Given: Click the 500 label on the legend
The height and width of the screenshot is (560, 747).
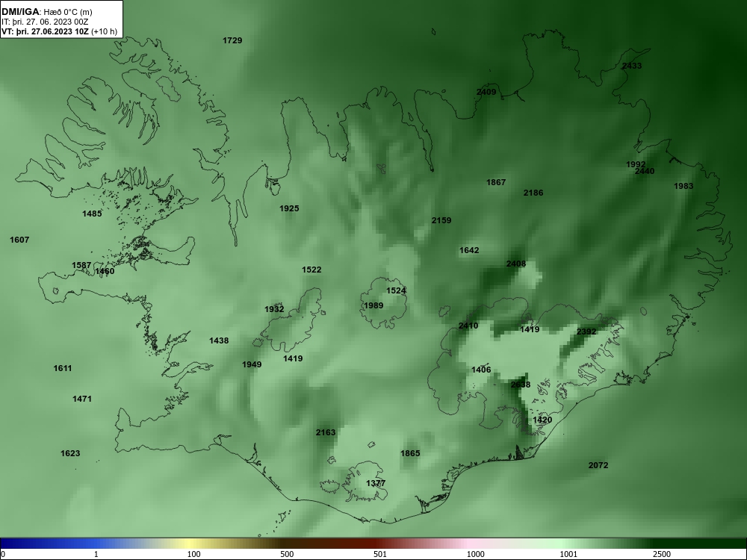Looking at the screenshot, I should click(287, 554).
